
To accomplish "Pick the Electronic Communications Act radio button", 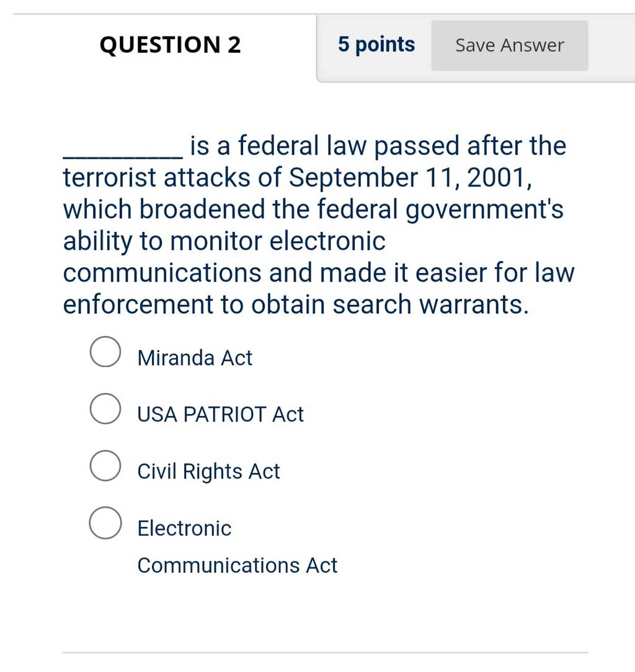I will (x=105, y=523).
